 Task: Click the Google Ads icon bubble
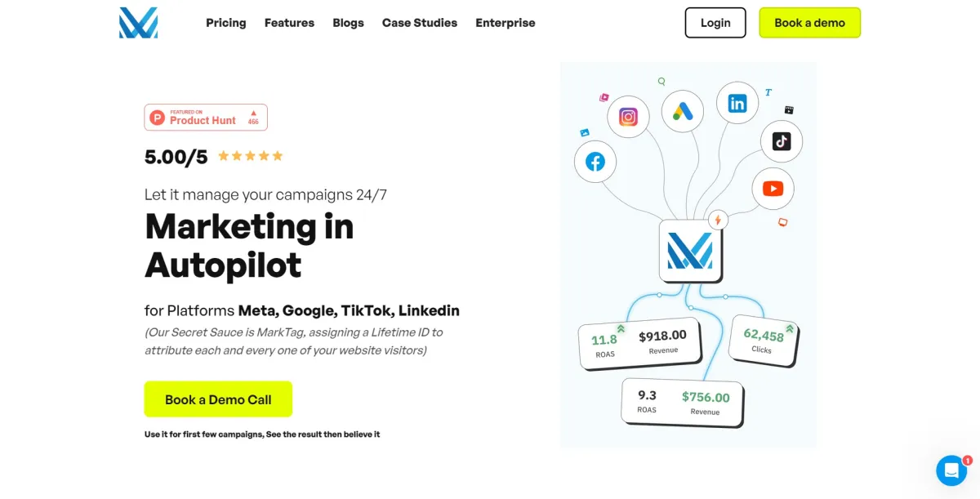683,111
